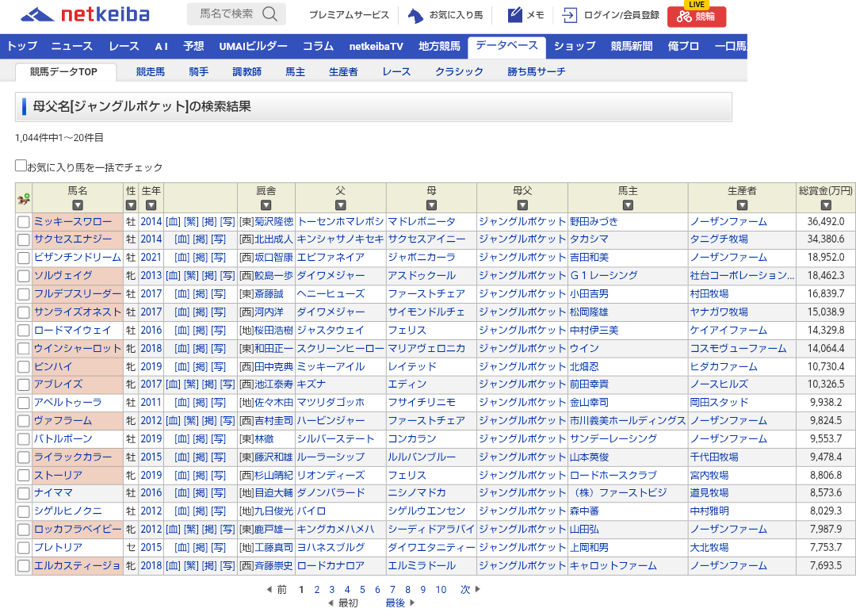Open horse page ビザンチンドリーム
The image size is (856, 616).
(78, 257)
